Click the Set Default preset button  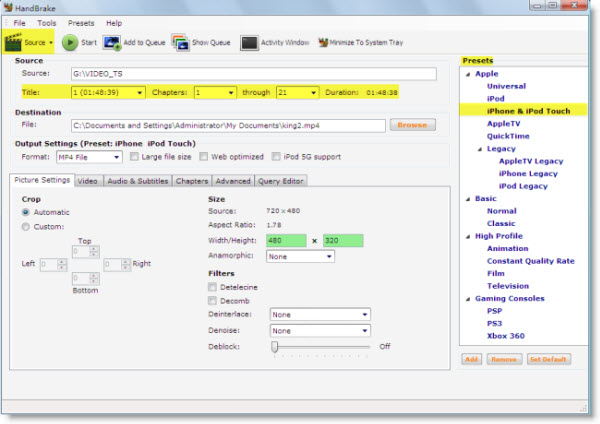pyautogui.click(x=548, y=359)
